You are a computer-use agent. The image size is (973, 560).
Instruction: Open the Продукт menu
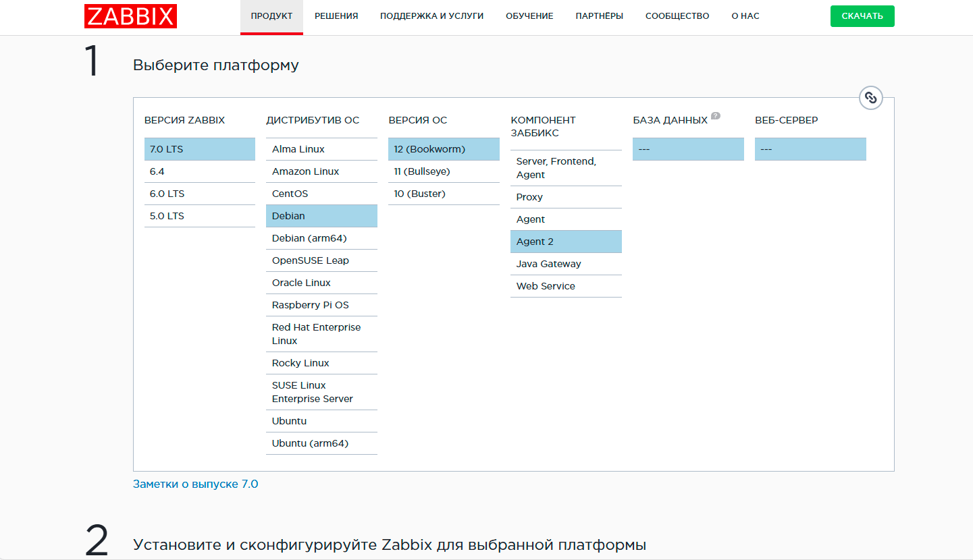[271, 16]
